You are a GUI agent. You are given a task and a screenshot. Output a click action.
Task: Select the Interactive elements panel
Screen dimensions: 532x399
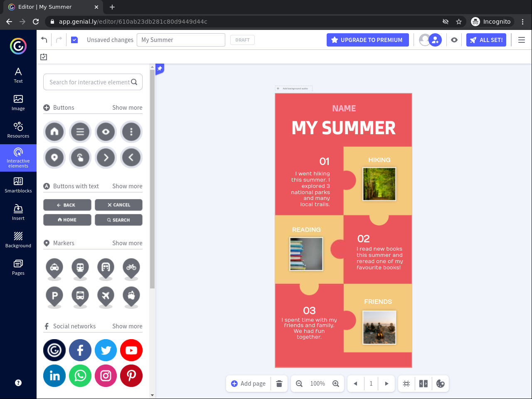(x=18, y=158)
